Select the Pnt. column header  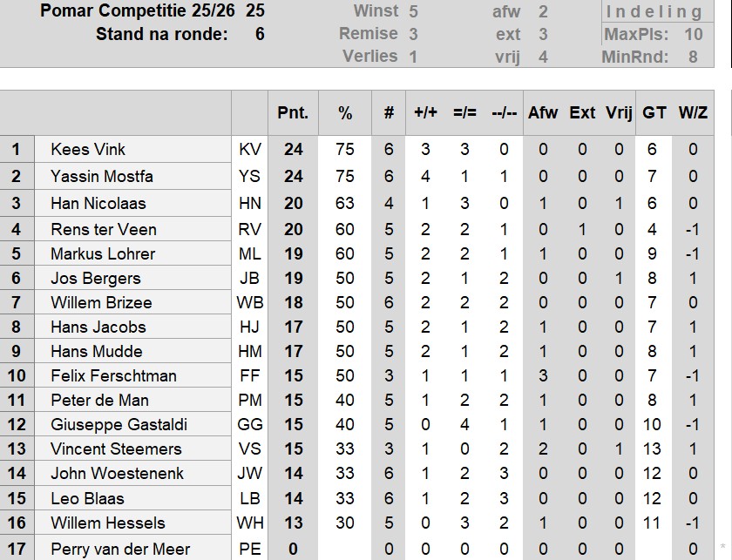coord(293,112)
